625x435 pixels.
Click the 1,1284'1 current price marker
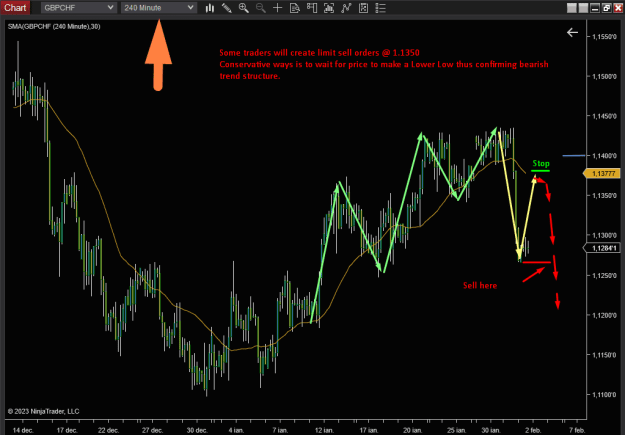[x=601, y=248]
